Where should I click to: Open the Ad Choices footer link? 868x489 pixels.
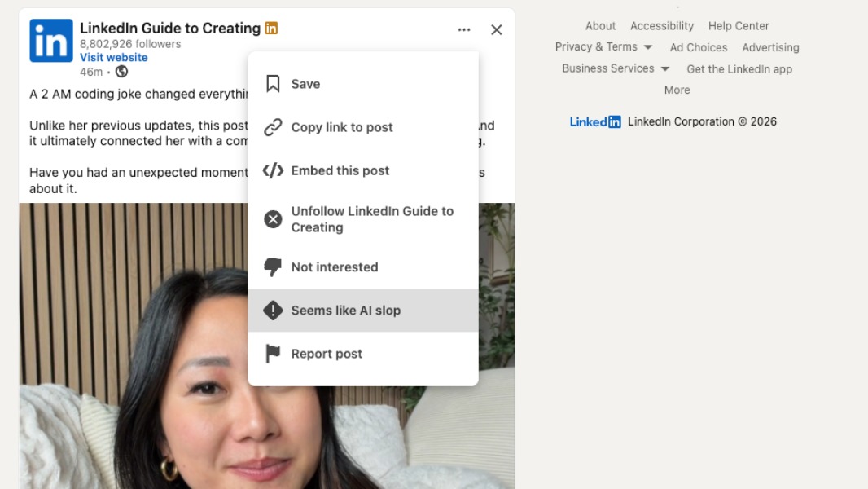pyautogui.click(x=698, y=47)
